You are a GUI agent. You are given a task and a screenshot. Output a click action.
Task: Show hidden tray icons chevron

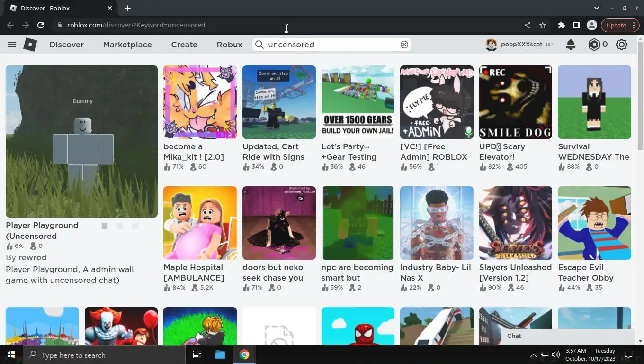(533, 355)
